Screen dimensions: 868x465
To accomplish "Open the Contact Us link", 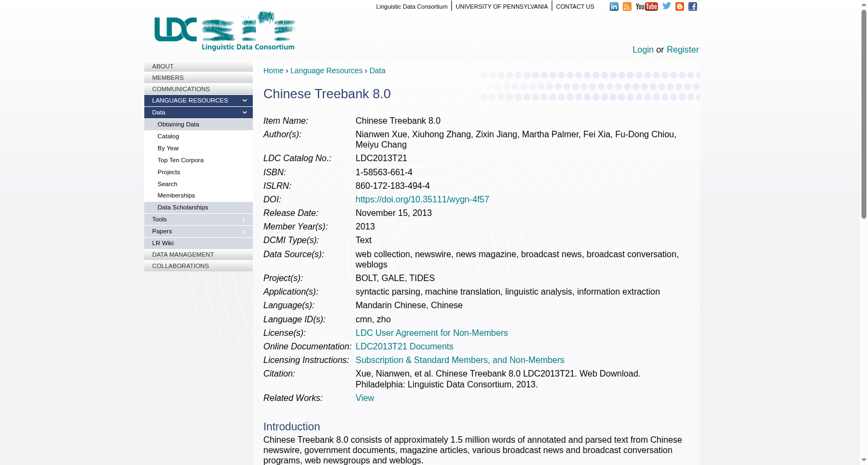I will 575,7.
